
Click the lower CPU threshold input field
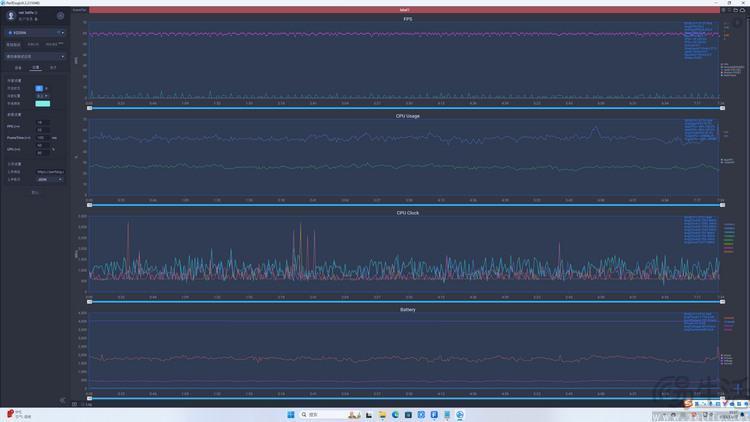click(43, 153)
